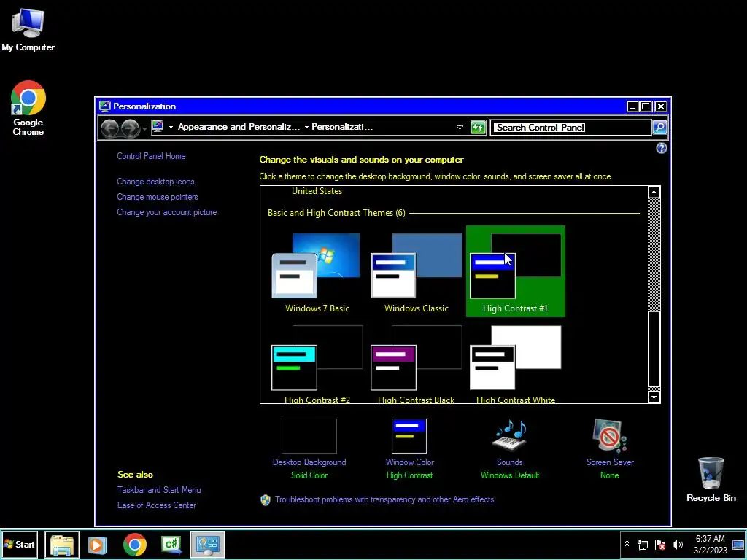747x560 pixels.
Task: Click the search magnifier icon
Action: tap(659, 127)
